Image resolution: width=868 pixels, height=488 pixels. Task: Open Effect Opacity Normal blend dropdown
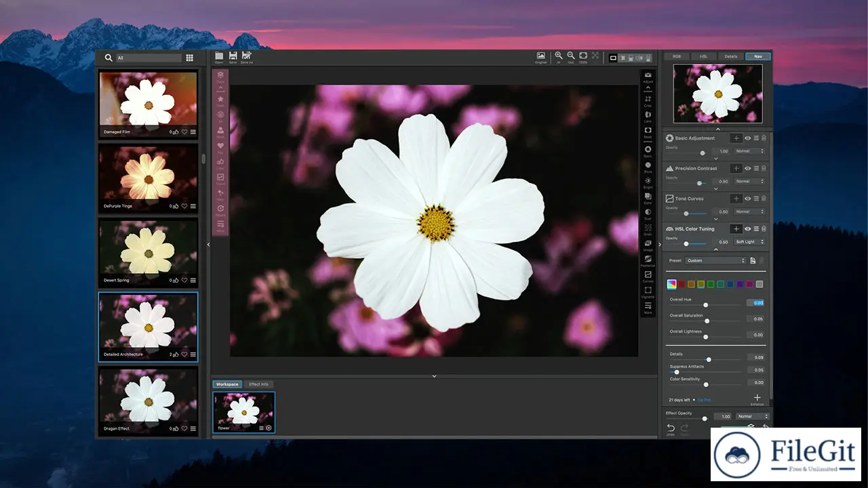click(753, 416)
